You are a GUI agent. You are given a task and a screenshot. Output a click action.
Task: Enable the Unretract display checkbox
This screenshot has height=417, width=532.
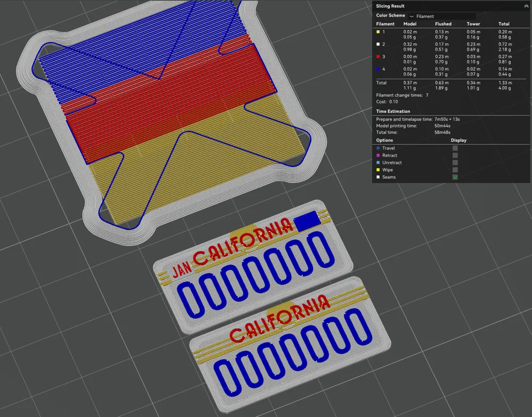click(455, 163)
